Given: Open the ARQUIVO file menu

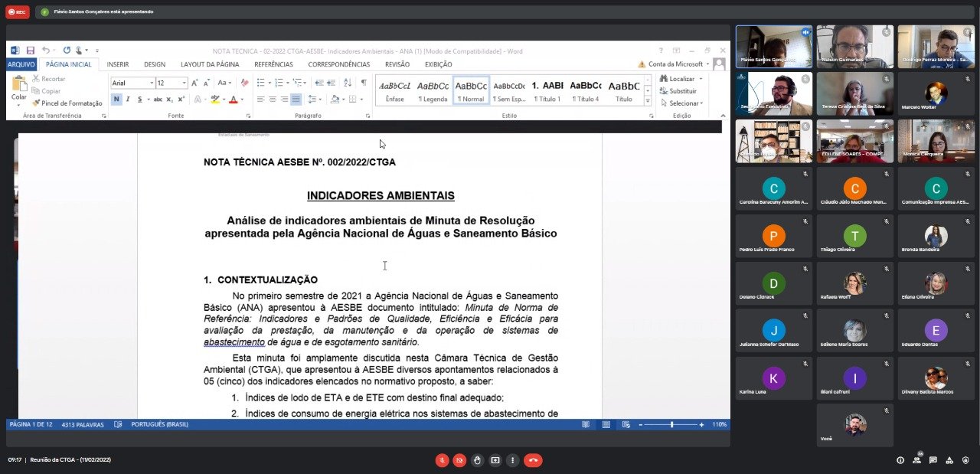Looking at the screenshot, I should click(x=21, y=64).
